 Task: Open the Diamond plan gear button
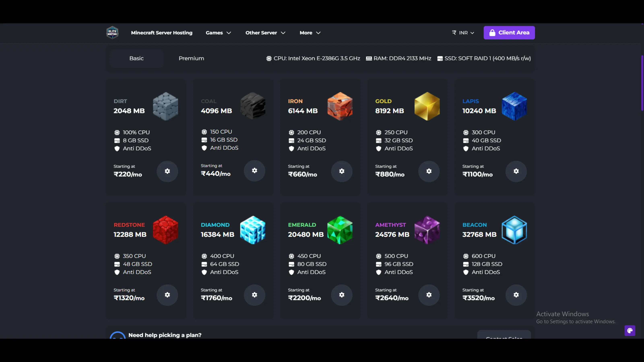coord(254,295)
